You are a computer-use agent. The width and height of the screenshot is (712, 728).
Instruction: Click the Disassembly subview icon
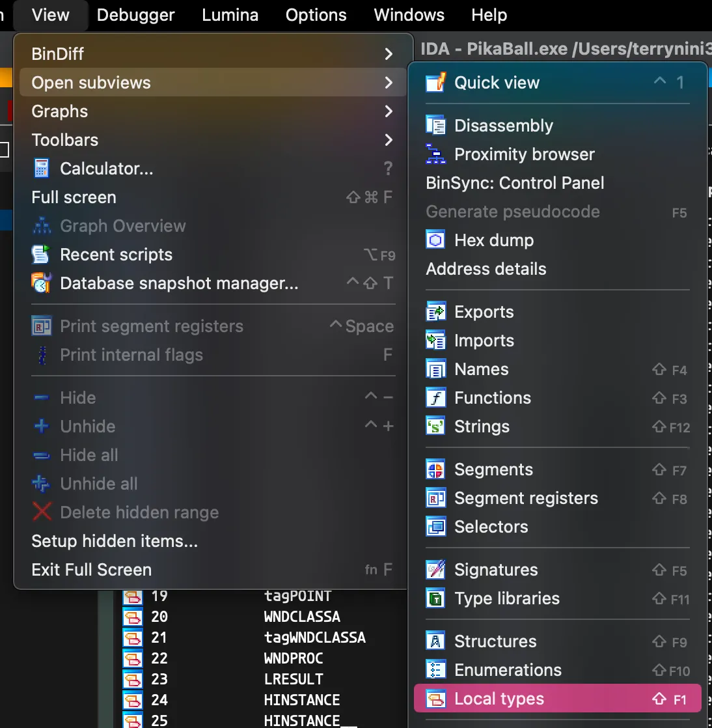(436, 126)
